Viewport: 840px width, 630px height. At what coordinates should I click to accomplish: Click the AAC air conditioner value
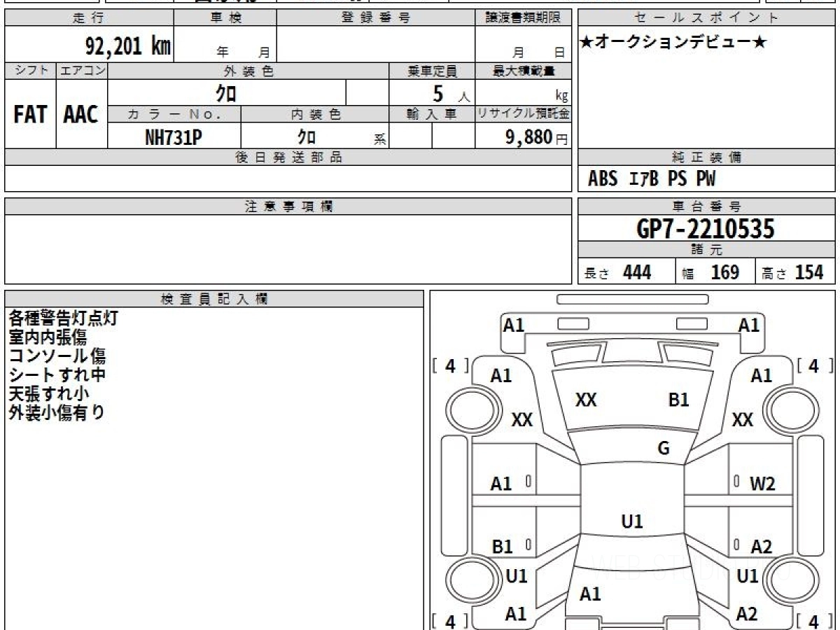(x=81, y=114)
